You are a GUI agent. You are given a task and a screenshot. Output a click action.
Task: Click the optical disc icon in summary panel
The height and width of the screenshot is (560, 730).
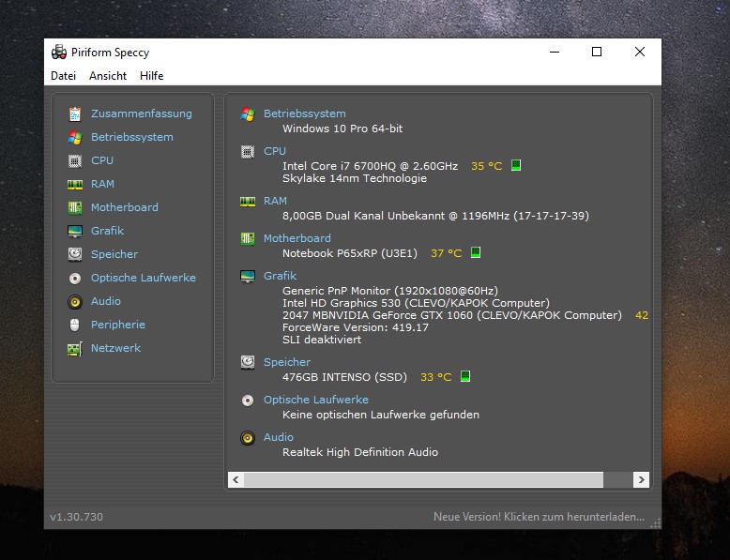[248, 401]
